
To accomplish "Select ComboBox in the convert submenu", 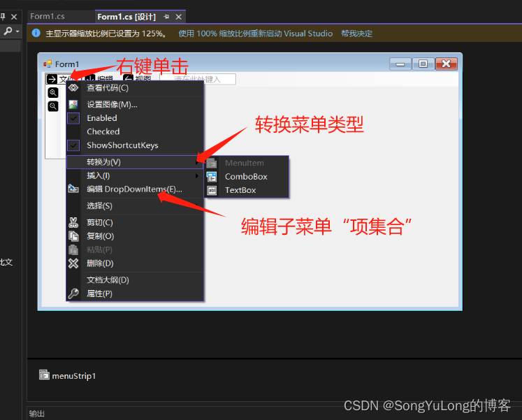I will (247, 177).
